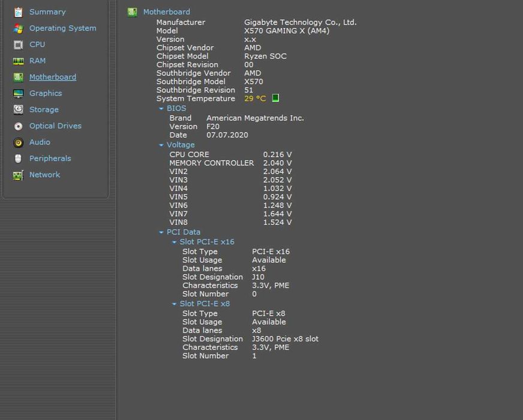Click the Operating System Windows flag icon
523x420 pixels.
click(x=19, y=29)
